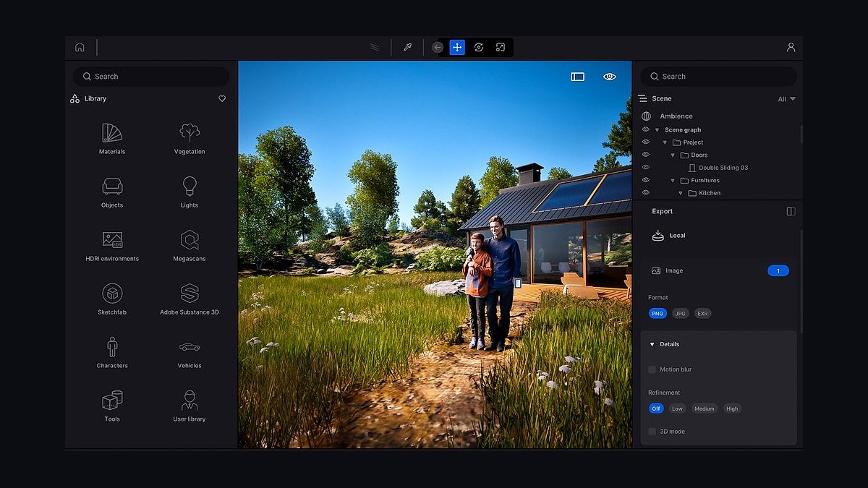
Task: Click the wavy lines icon in top toolbar
Action: (x=374, y=47)
